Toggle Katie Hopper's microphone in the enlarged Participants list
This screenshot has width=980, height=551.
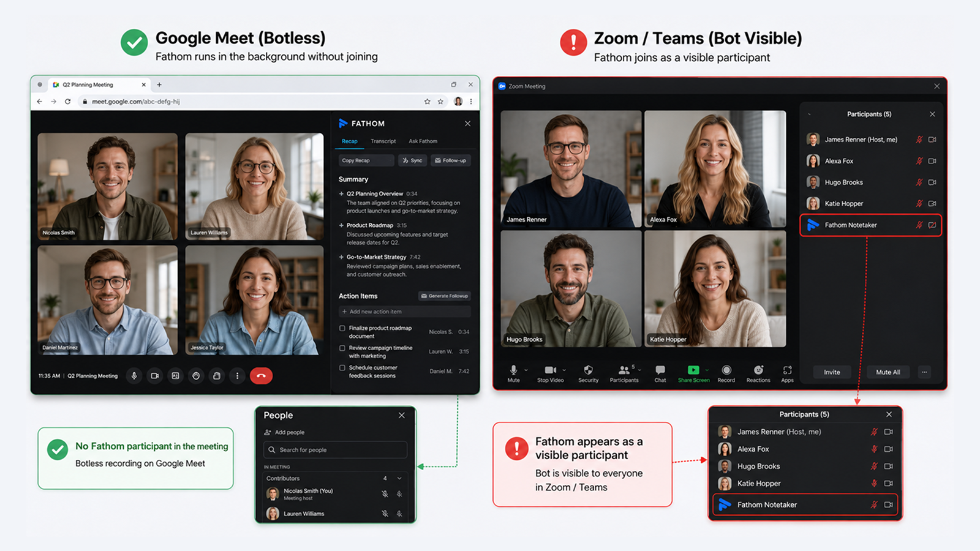coord(874,484)
